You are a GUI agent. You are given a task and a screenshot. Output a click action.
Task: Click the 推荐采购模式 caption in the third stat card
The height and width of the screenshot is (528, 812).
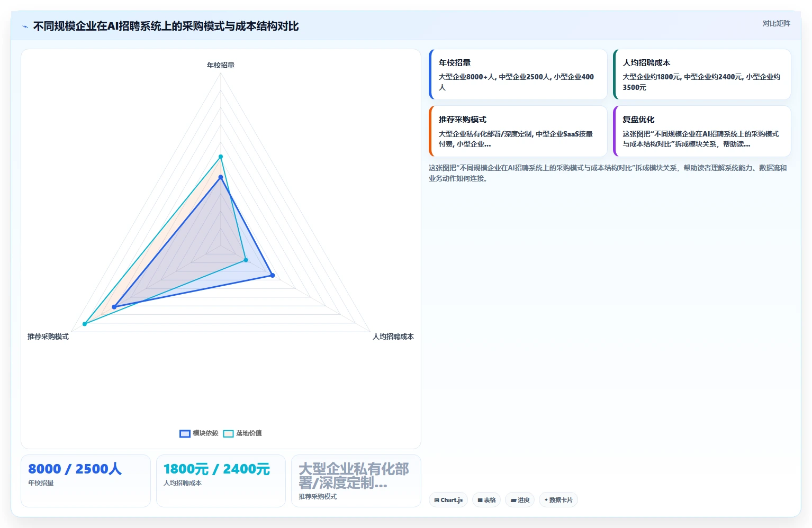(x=318, y=497)
